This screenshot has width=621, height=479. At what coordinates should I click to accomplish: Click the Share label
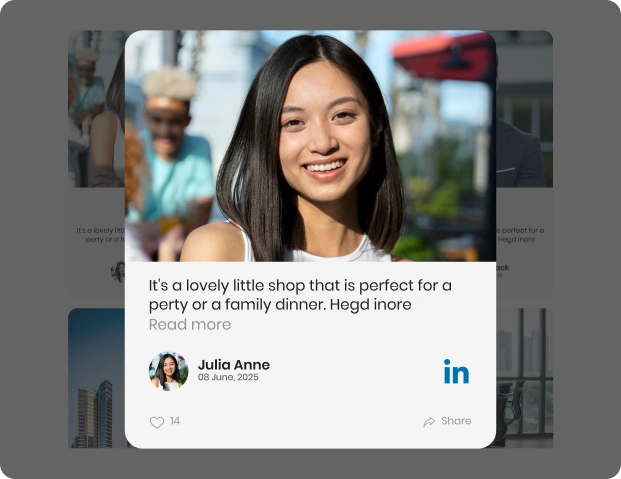(456, 421)
